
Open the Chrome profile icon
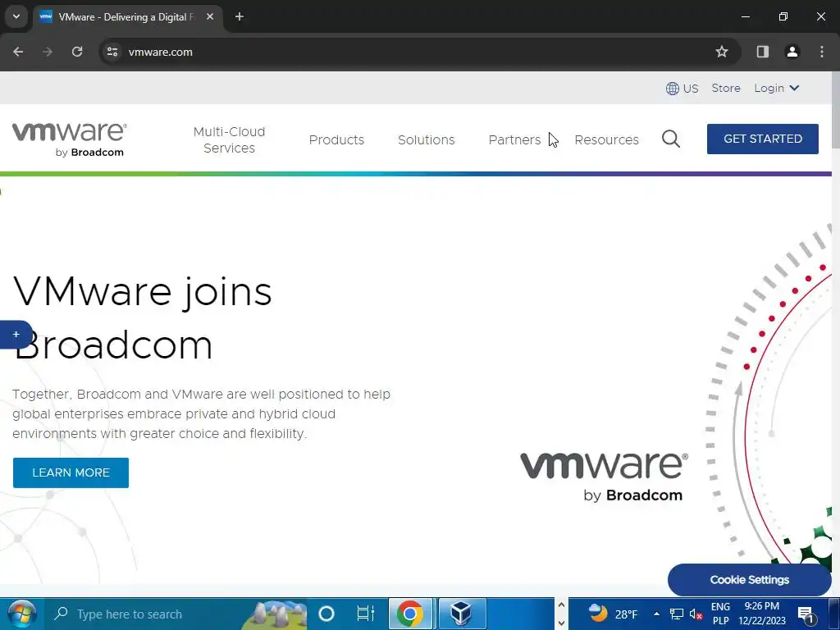click(792, 52)
